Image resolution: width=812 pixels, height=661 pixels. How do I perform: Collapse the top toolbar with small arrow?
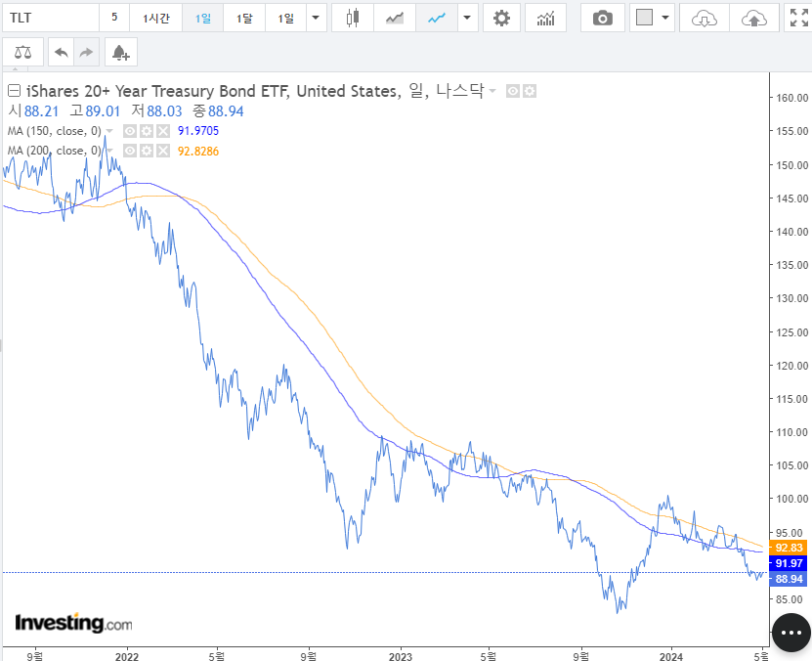click(x=15, y=68)
